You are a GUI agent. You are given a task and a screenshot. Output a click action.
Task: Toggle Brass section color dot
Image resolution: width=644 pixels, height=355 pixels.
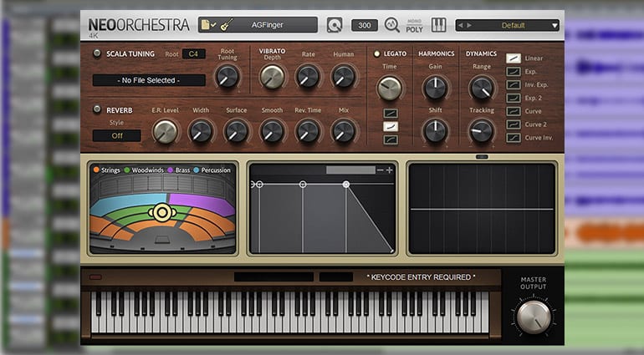pos(171,170)
